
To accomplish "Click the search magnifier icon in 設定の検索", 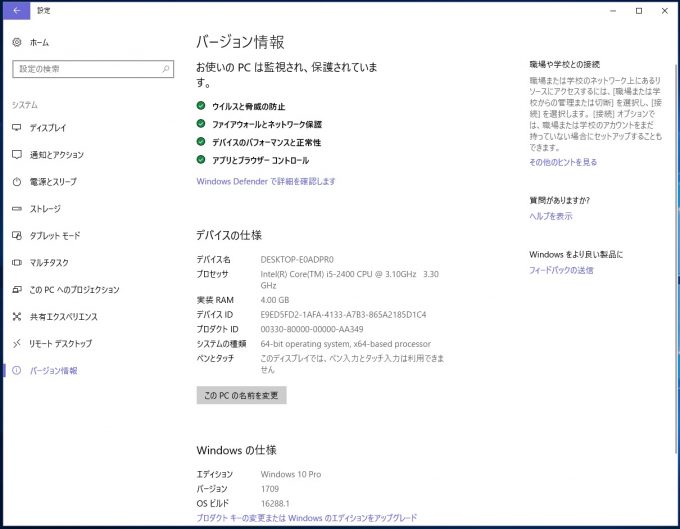I will pos(166,69).
